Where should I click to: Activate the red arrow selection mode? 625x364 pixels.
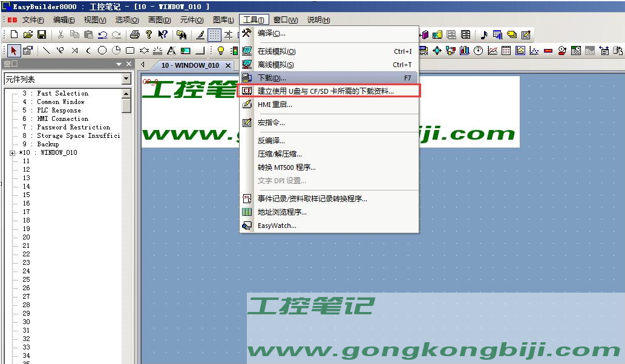tap(13, 51)
